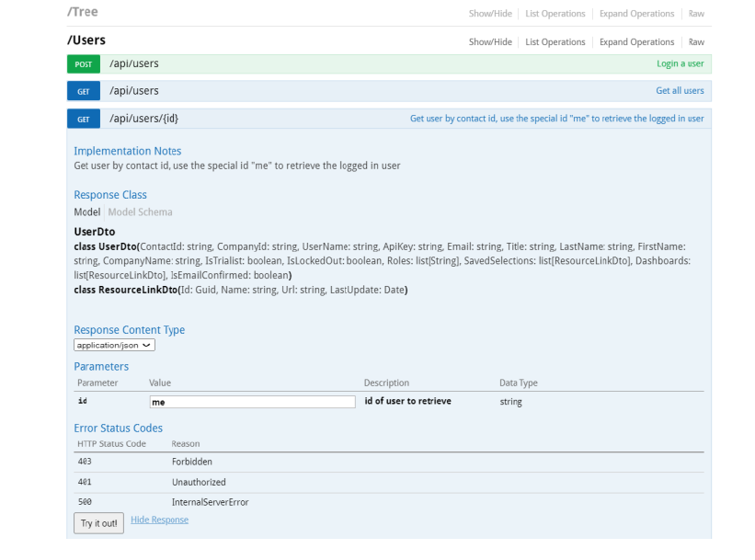Viewport: 755px width, 560px height.
Task: Click the 'Login a user' operation description
Action: [x=680, y=63]
